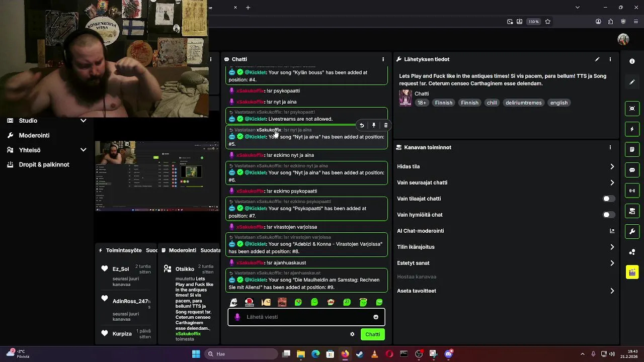Click the reply arrow on hovered chat message
The width and height of the screenshot is (644, 362).
tap(362, 125)
